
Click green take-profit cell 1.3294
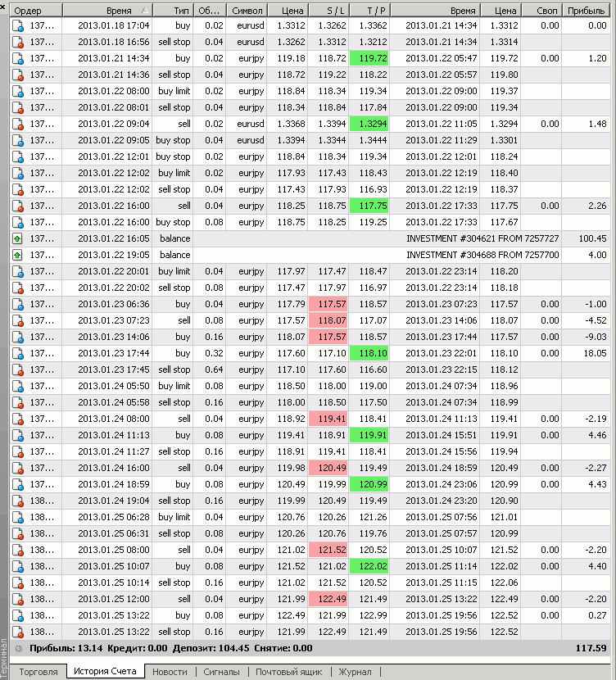tap(369, 125)
